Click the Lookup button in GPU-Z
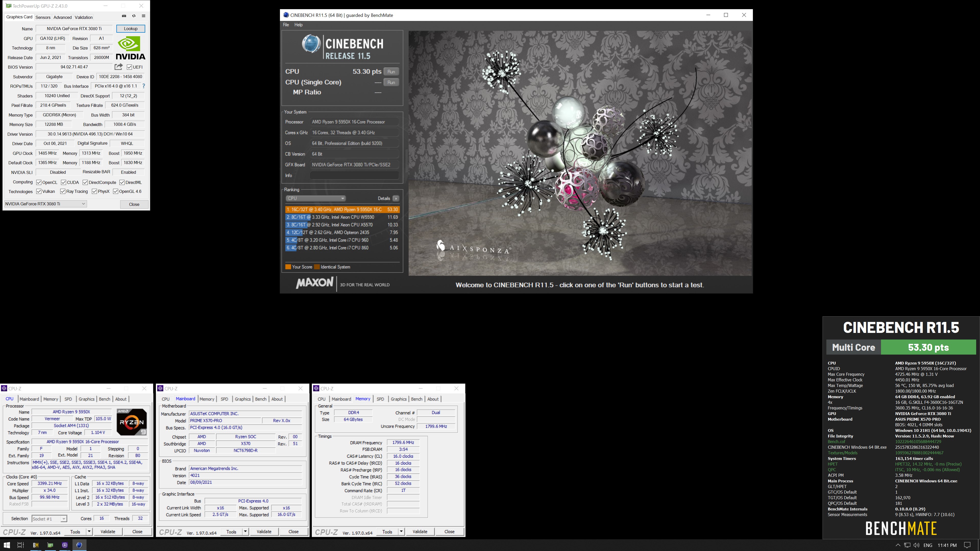 click(x=130, y=29)
